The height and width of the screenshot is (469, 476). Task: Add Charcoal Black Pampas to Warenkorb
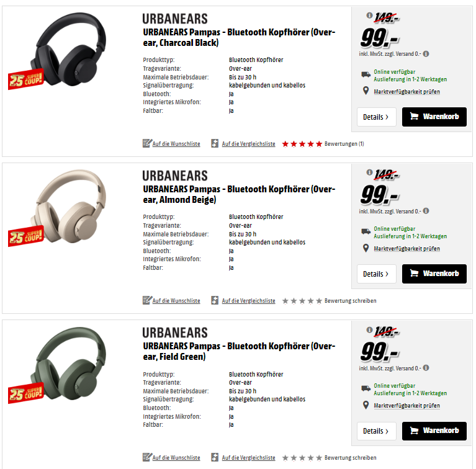coord(434,117)
